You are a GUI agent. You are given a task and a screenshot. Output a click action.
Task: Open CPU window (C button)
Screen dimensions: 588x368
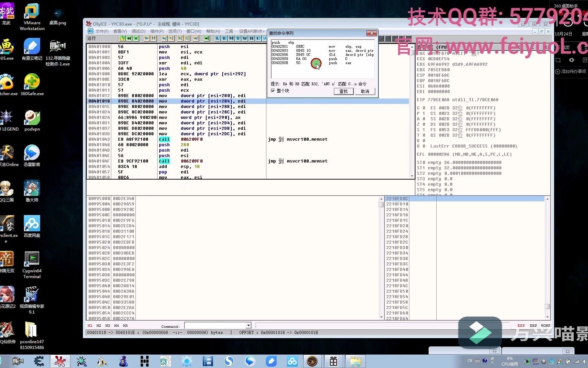(258, 38)
